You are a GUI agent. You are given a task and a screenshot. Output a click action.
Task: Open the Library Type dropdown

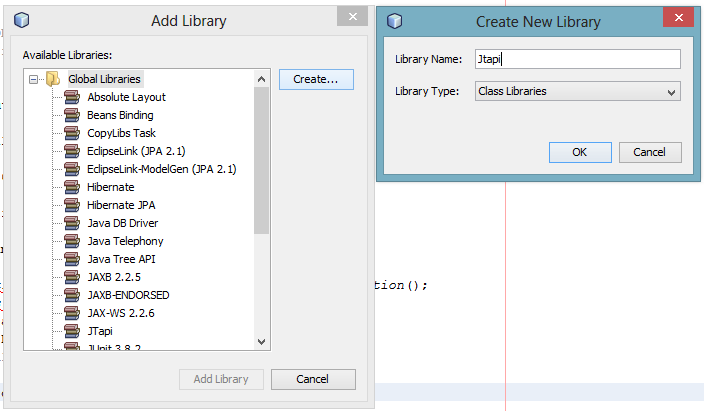click(x=577, y=91)
